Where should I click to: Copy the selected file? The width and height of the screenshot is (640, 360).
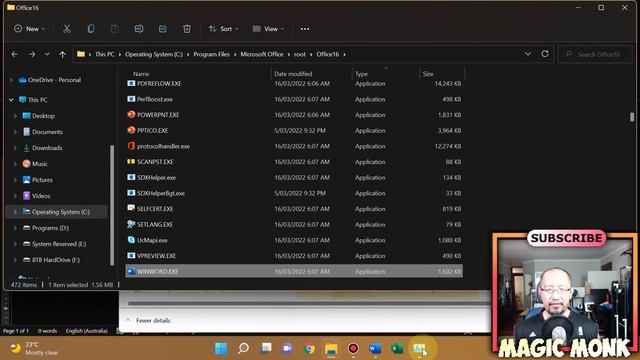tap(91, 29)
